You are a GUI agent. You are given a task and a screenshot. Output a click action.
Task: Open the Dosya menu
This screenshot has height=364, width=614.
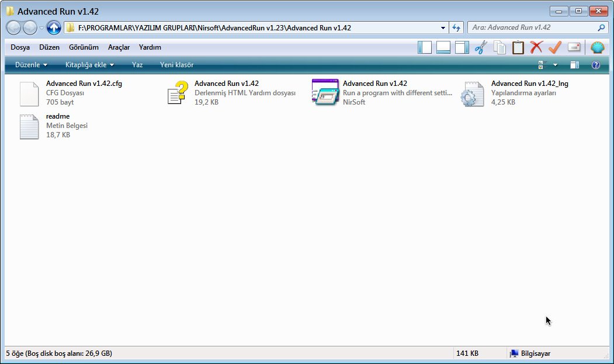(20, 47)
